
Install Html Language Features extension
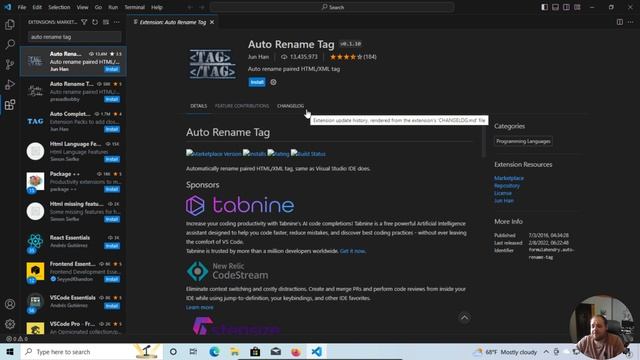pos(112,159)
